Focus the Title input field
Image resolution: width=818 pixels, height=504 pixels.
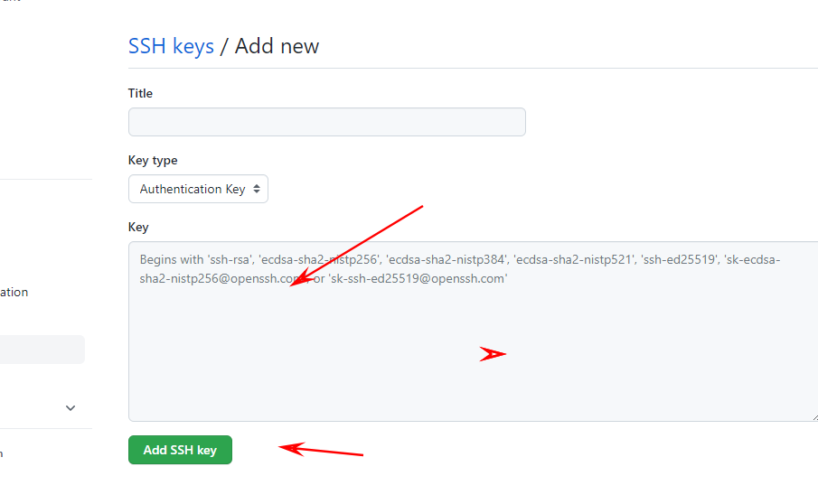(x=326, y=122)
